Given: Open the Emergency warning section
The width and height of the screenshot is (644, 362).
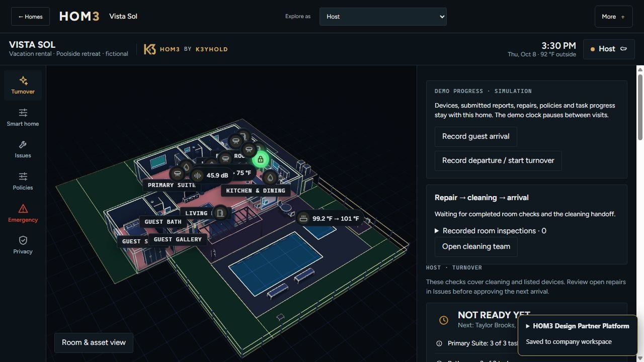Looking at the screenshot, I should 23,213.
